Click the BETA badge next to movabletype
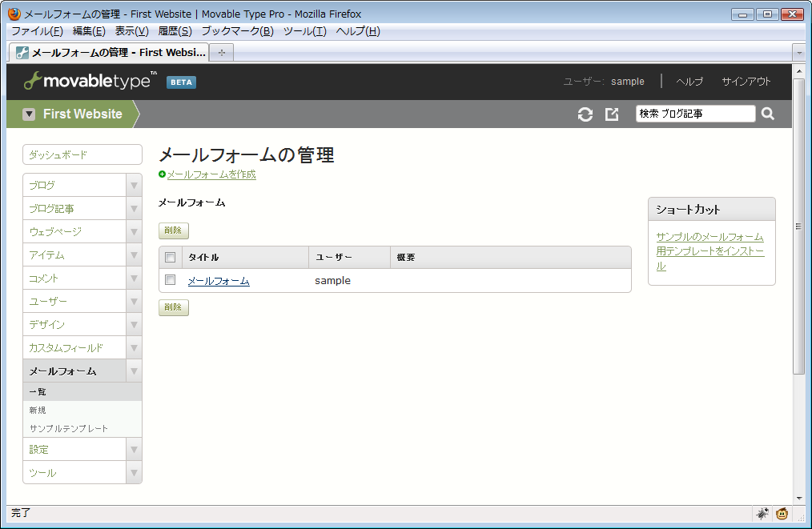This screenshot has width=812, height=529. click(180, 81)
